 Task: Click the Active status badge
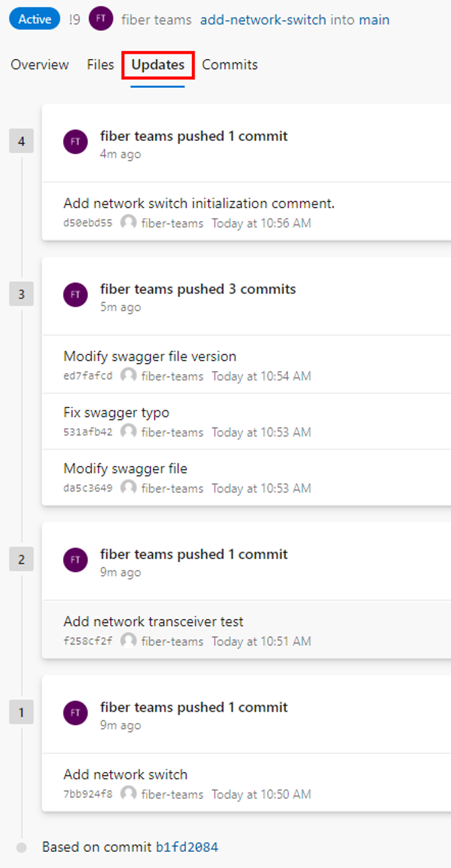pos(34,19)
